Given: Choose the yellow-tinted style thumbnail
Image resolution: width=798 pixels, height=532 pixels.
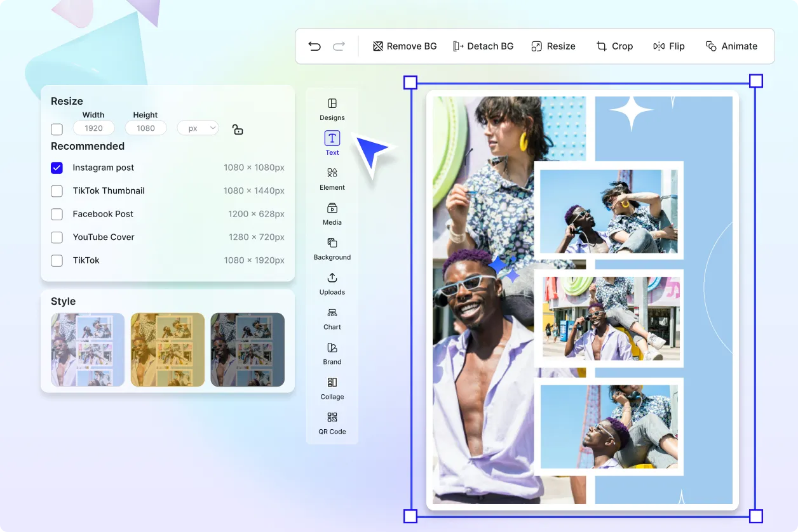Looking at the screenshot, I should coord(168,350).
